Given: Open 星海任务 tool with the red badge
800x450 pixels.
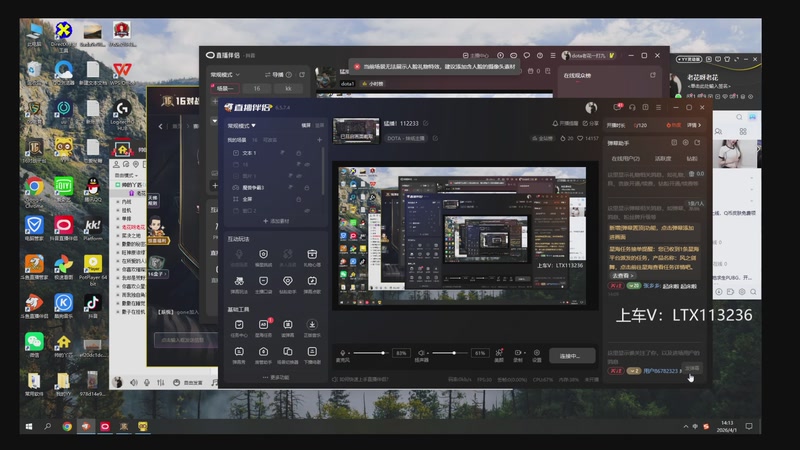Looking at the screenshot, I should click(x=263, y=324).
